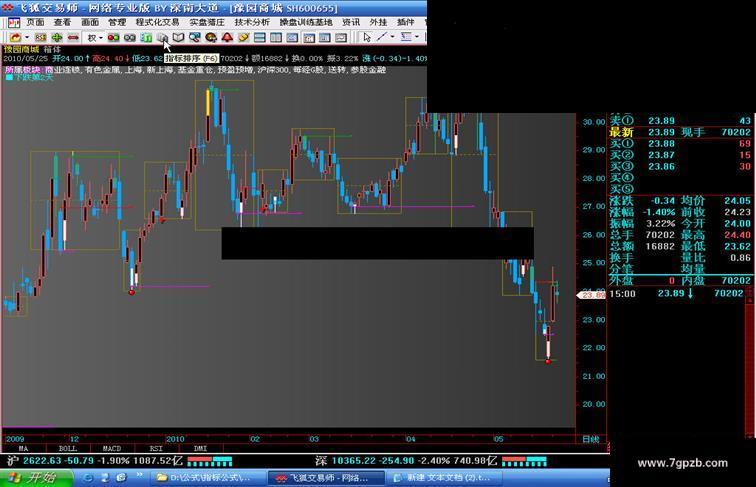Open the 查看 menu
Viewport: 756px width, 487px height.
62,22
